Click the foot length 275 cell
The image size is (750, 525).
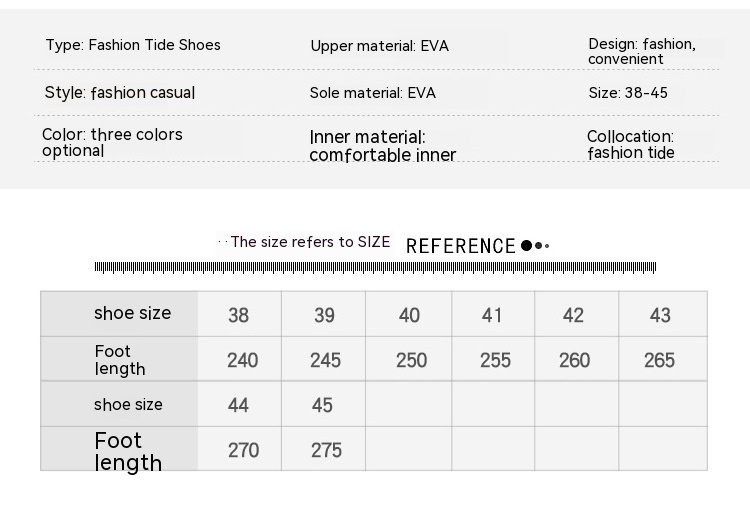point(326,450)
